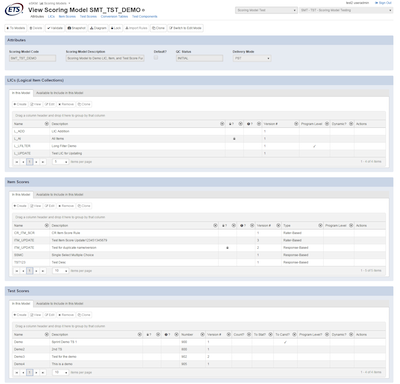Select the 'Long Filter Demo' LIC row
Viewport: 400px width, 384px height.
click(199, 146)
